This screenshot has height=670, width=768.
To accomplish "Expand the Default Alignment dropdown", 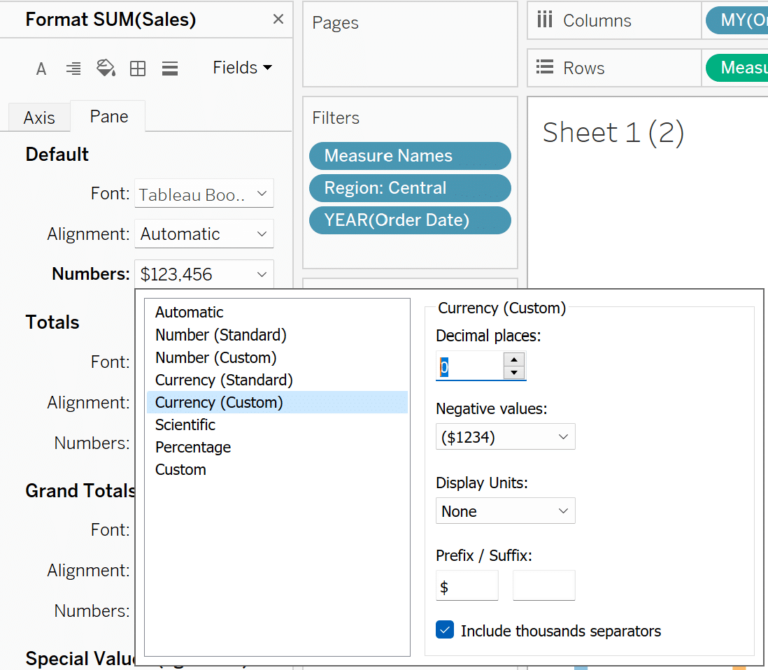I will tap(204, 234).
